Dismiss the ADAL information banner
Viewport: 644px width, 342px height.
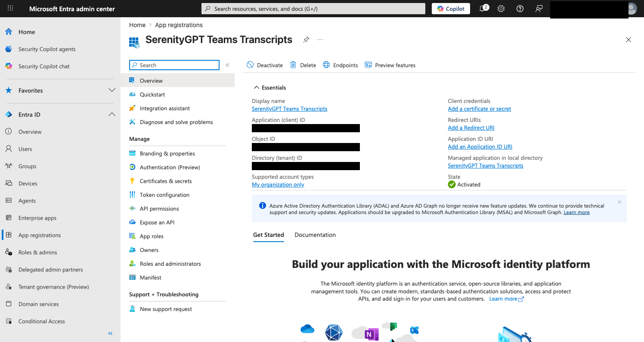619,202
